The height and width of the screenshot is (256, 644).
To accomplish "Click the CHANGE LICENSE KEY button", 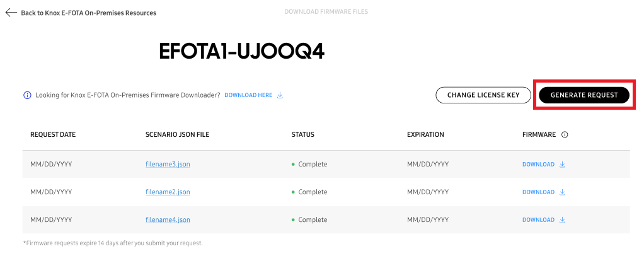I will pyautogui.click(x=483, y=95).
